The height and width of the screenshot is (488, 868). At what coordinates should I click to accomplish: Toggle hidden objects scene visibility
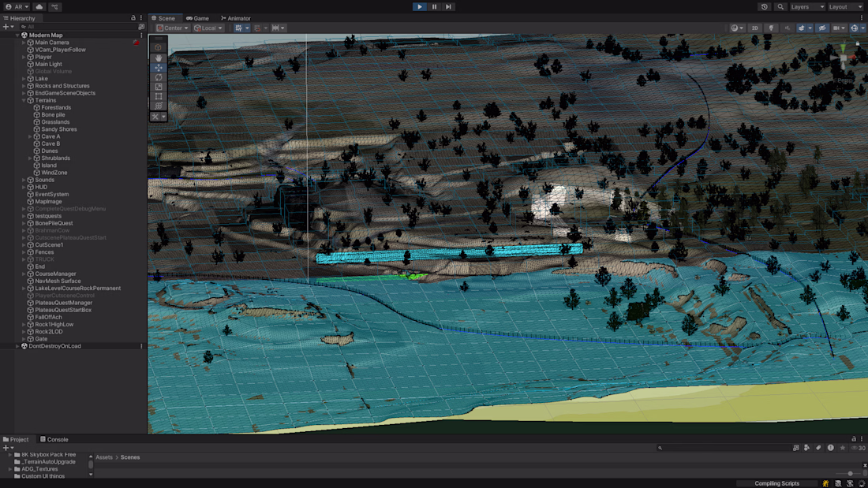pos(822,28)
